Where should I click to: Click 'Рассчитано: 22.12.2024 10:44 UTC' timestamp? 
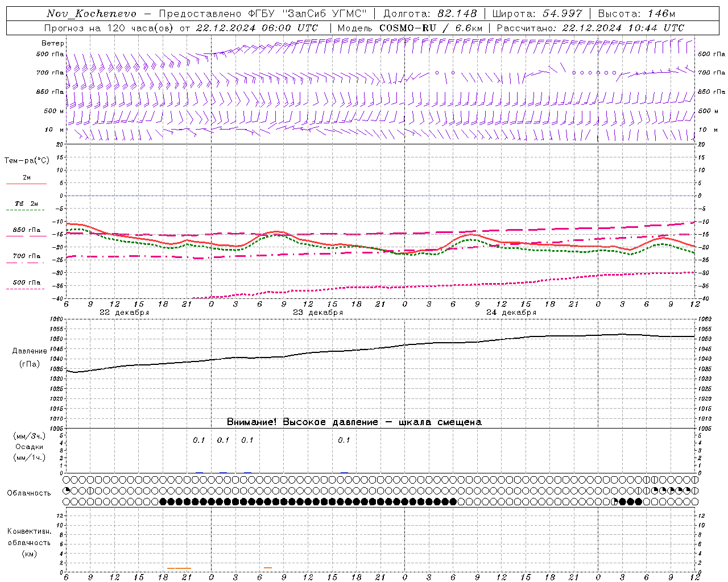[590, 28]
